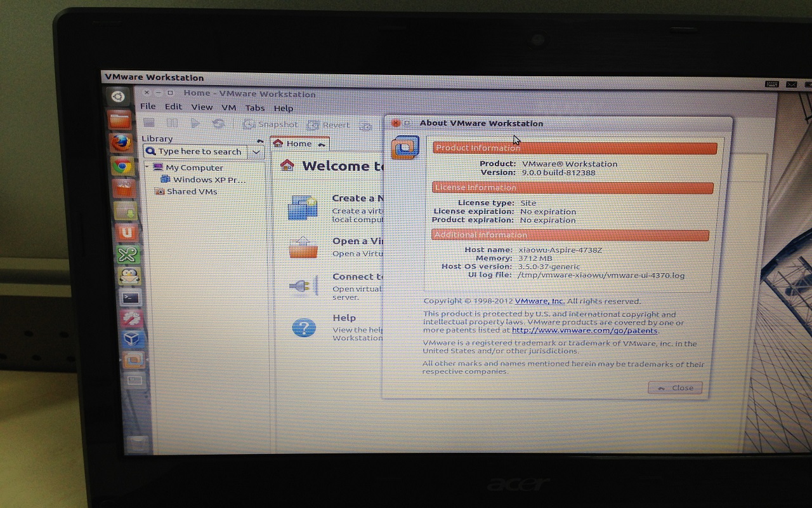
Task: Click host OS version 3.5.0-37-generic
Action: (549, 267)
